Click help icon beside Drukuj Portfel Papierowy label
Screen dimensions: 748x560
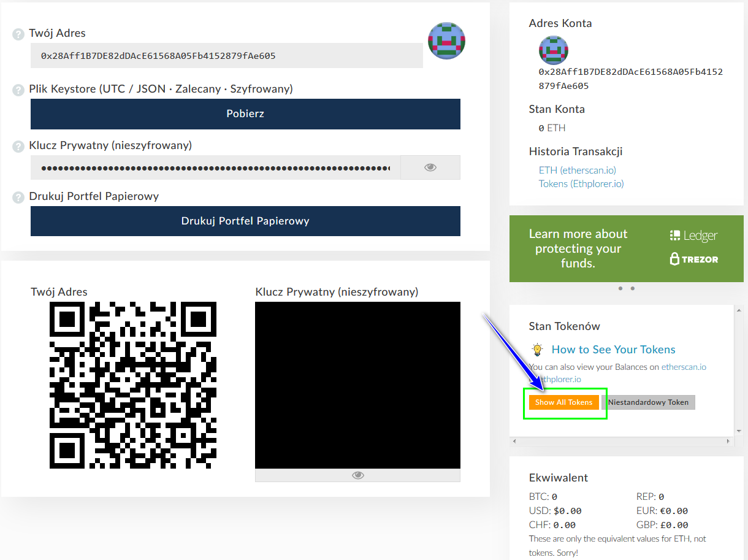18,198
